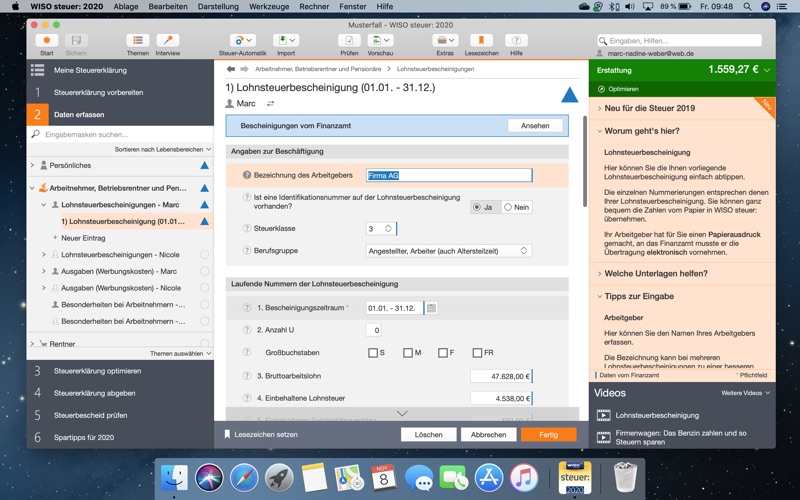Click help icon next to Berufsgruppe

247,251
